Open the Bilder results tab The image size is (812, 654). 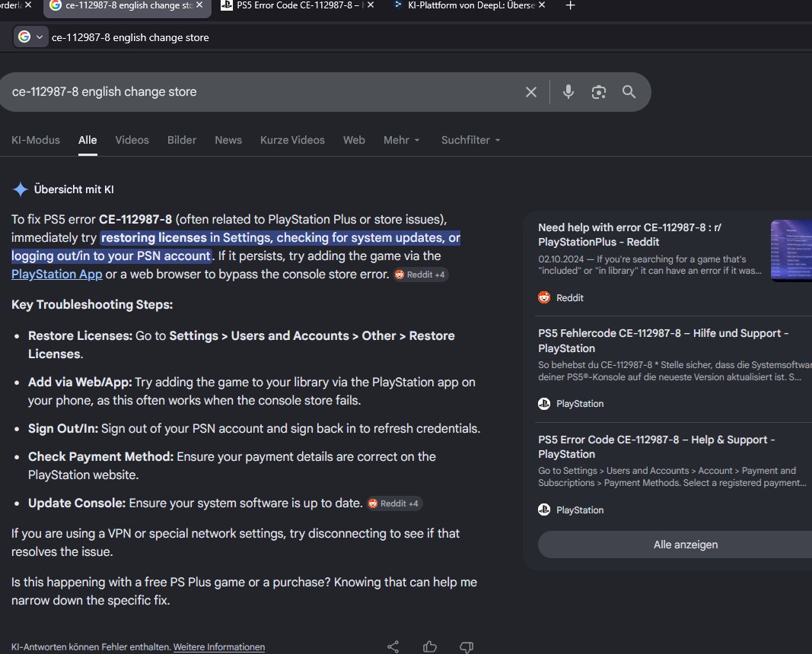(x=182, y=140)
